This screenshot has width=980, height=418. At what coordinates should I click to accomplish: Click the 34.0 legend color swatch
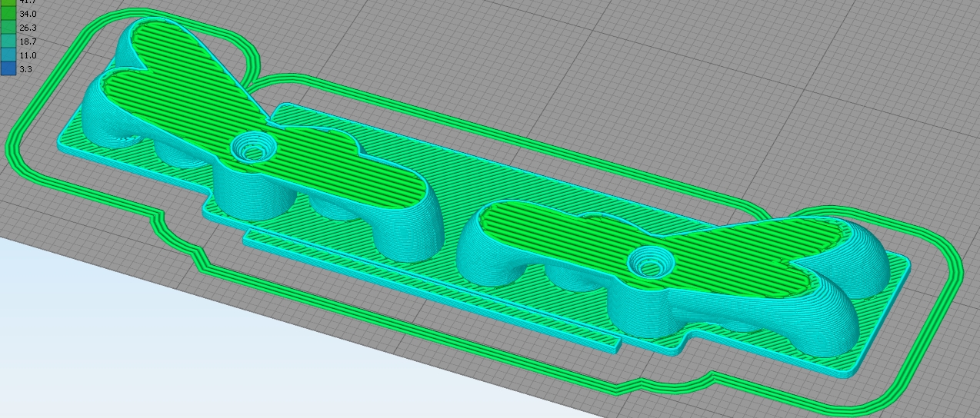click(x=9, y=14)
